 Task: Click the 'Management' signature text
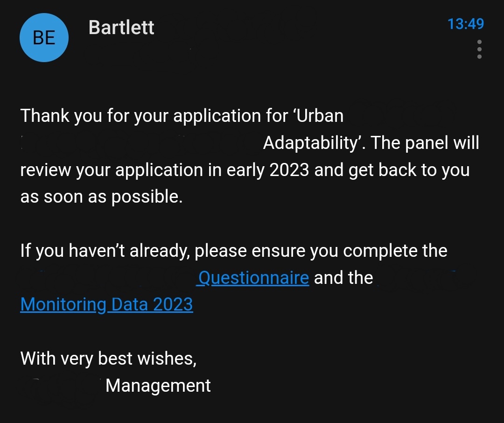pyautogui.click(x=158, y=386)
